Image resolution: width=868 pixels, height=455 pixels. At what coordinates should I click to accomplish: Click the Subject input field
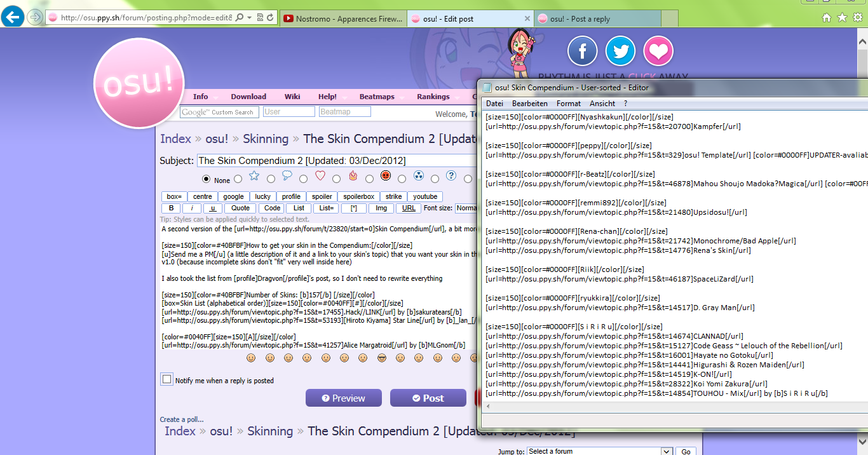coord(337,160)
